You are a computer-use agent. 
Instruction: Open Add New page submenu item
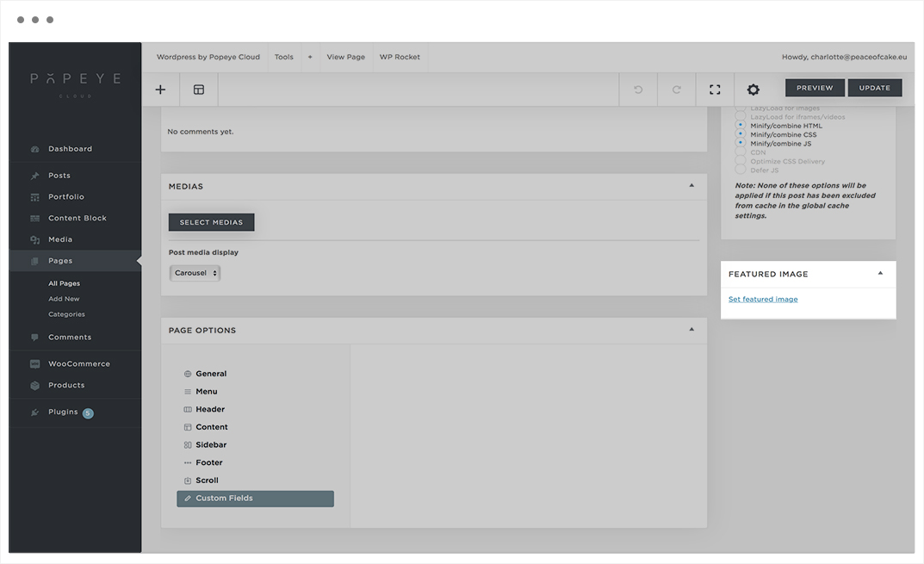click(64, 299)
